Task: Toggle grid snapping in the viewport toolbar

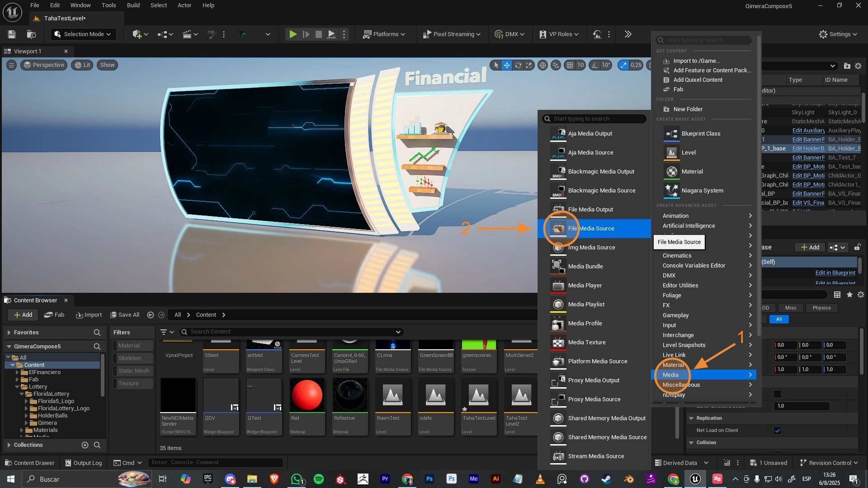Action: tap(570, 65)
